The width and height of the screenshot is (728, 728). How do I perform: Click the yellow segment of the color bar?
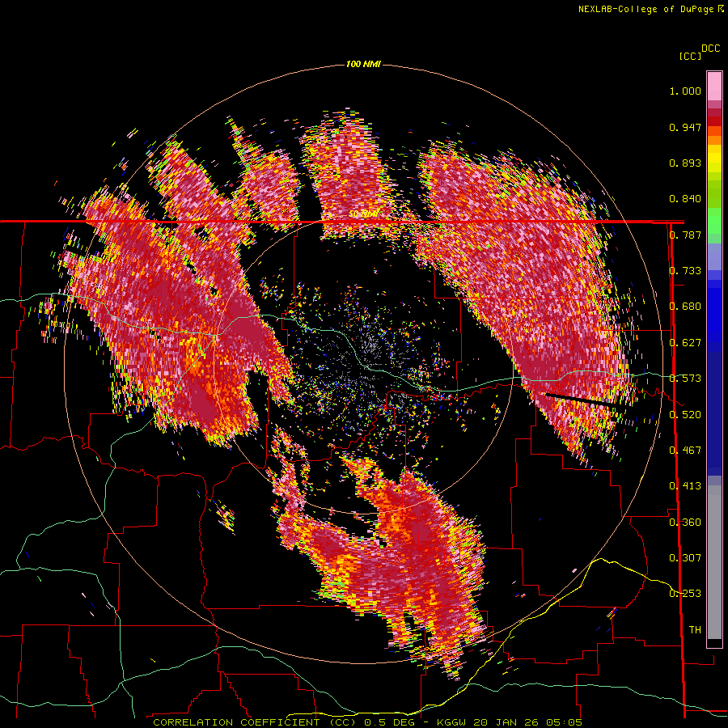tap(714, 159)
